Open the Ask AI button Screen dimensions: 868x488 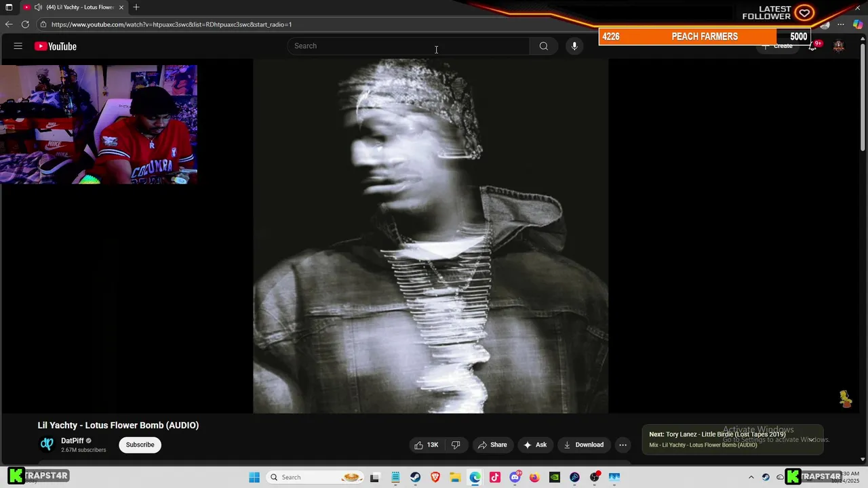[535, 445]
